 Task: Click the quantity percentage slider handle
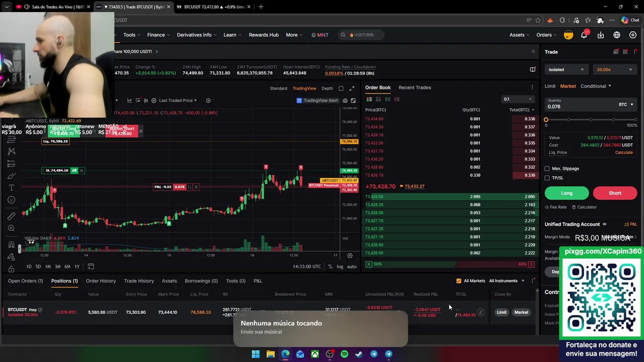point(546,120)
